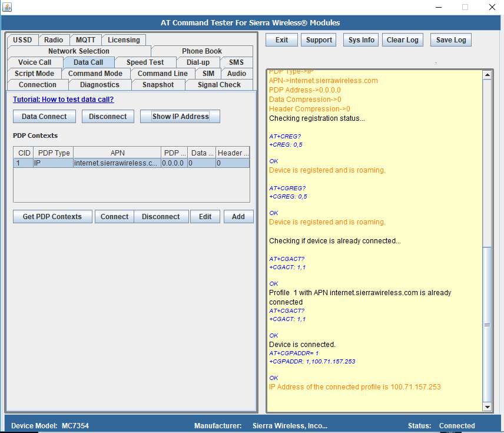Open the Voice Call tab

point(35,62)
